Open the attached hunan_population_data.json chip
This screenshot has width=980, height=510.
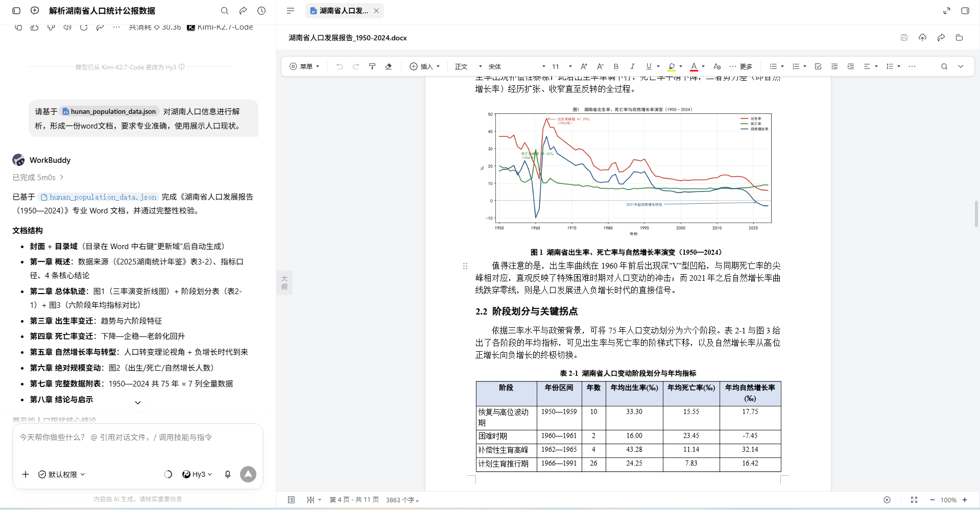point(109,111)
